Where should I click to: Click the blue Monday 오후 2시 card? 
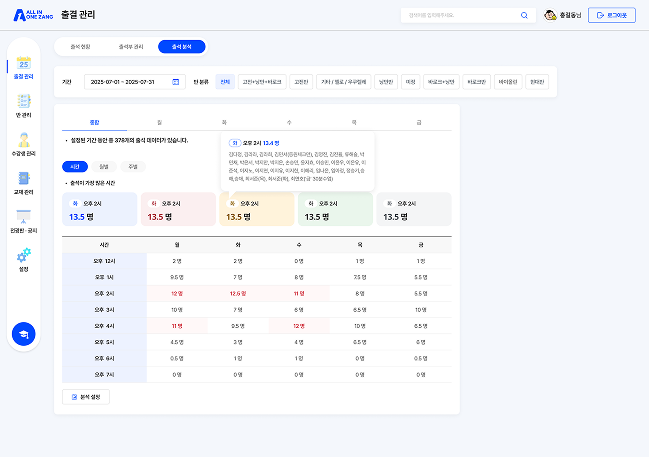[x=100, y=209]
